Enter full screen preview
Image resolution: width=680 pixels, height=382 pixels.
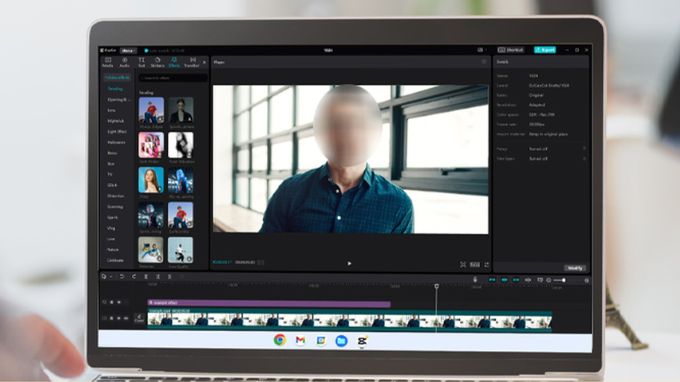pyautogui.click(x=487, y=264)
